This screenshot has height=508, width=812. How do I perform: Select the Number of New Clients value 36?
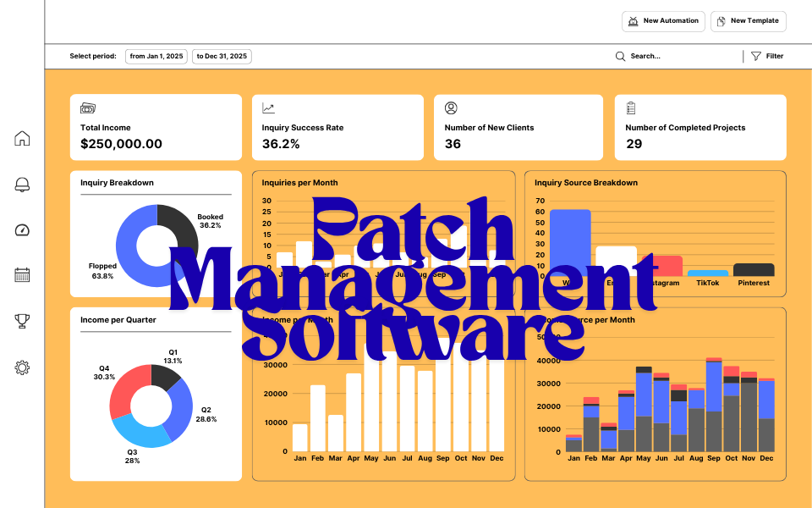[453, 144]
